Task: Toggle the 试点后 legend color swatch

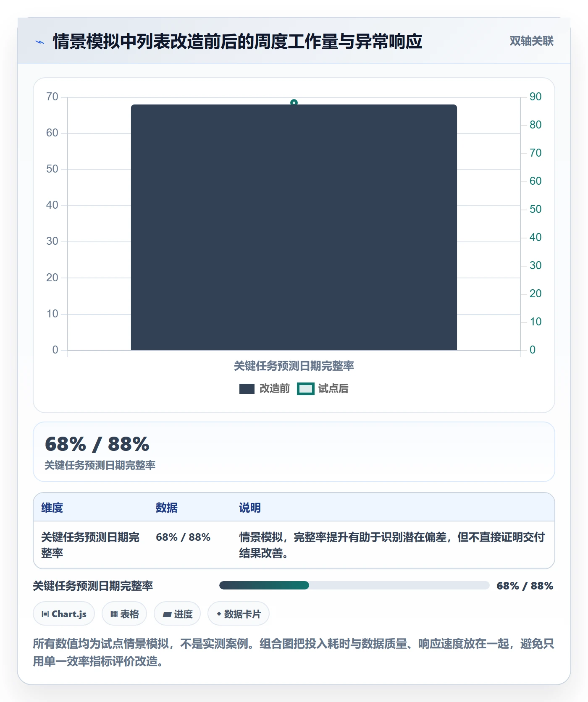Action: click(306, 389)
